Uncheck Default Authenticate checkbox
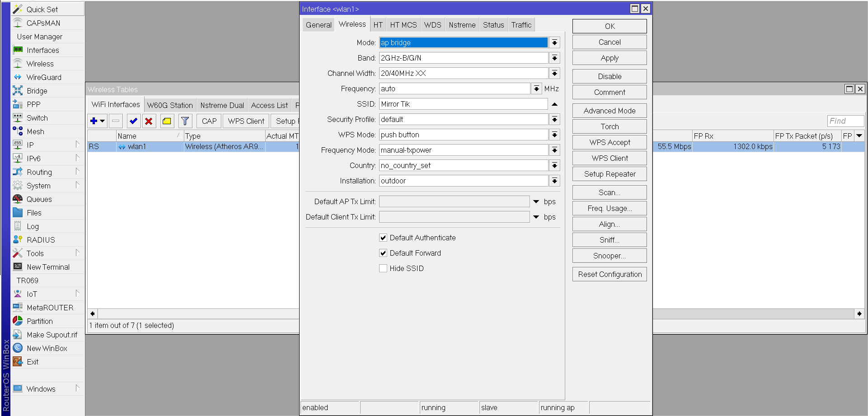Image resolution: width=868 pixels, height=416 pixels. coord(383,238)
